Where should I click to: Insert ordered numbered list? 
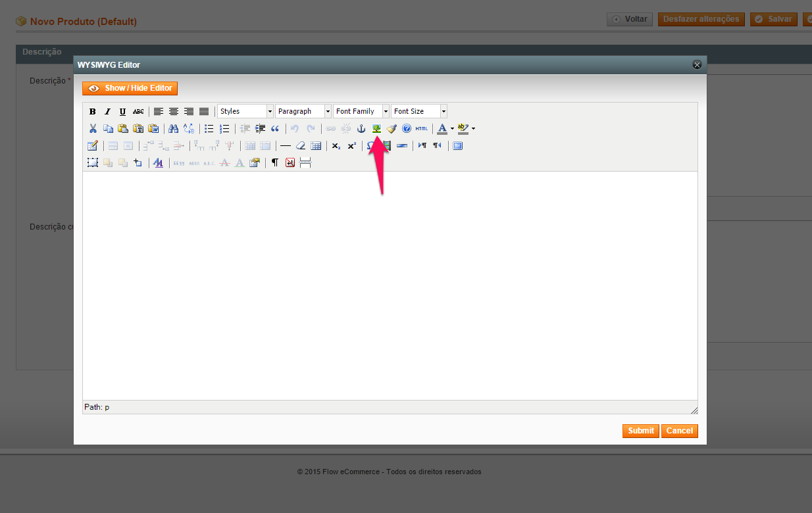tap(224, 128)
